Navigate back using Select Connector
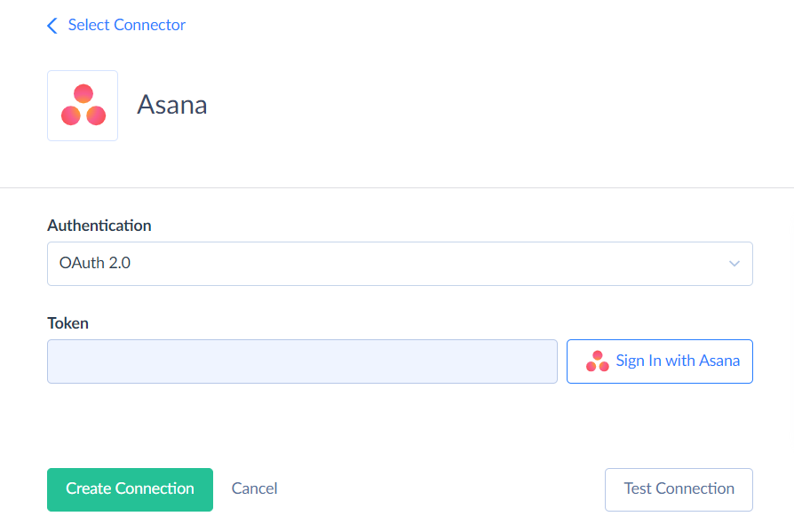794x532 pixels. tap(126, 25)
